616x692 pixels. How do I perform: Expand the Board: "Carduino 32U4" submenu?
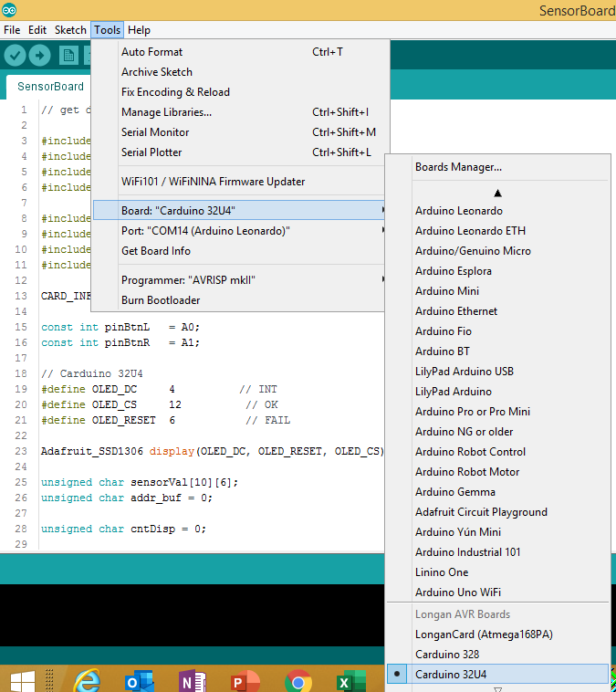tap(238, 211)
